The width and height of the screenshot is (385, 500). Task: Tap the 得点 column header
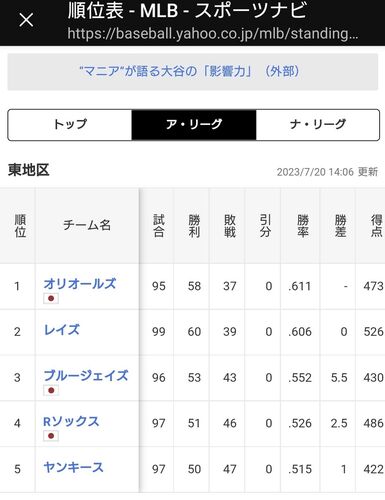(376, 226)
